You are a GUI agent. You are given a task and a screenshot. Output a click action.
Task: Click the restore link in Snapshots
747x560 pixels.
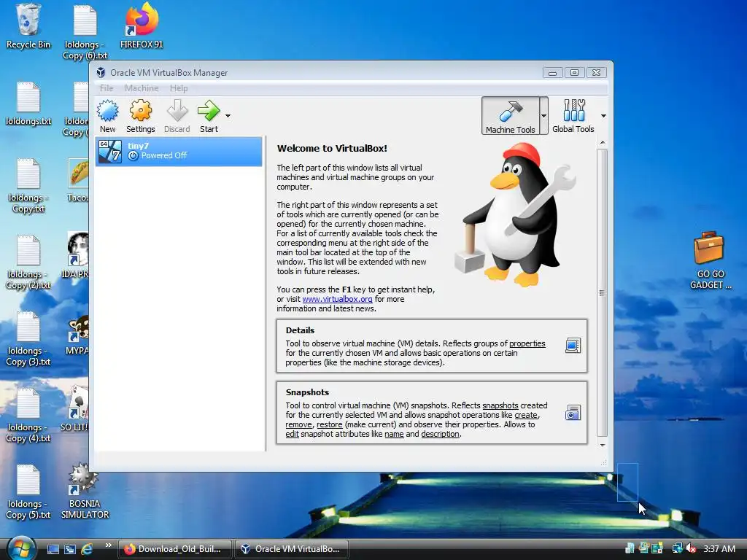click(x=329, y=425)
